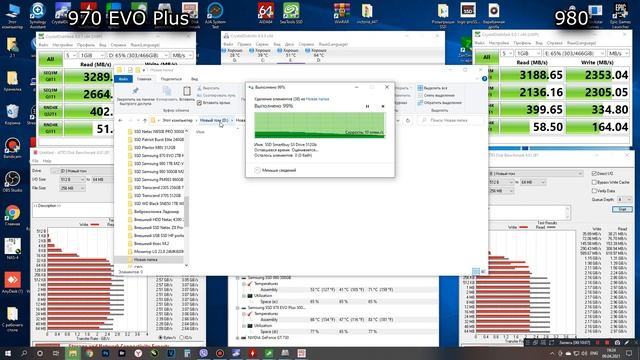Image resolution: width=640 pixels, height=360 pixels.
Task: Click Выделить все in Explorer ribbon
Action: click(433, 88)
